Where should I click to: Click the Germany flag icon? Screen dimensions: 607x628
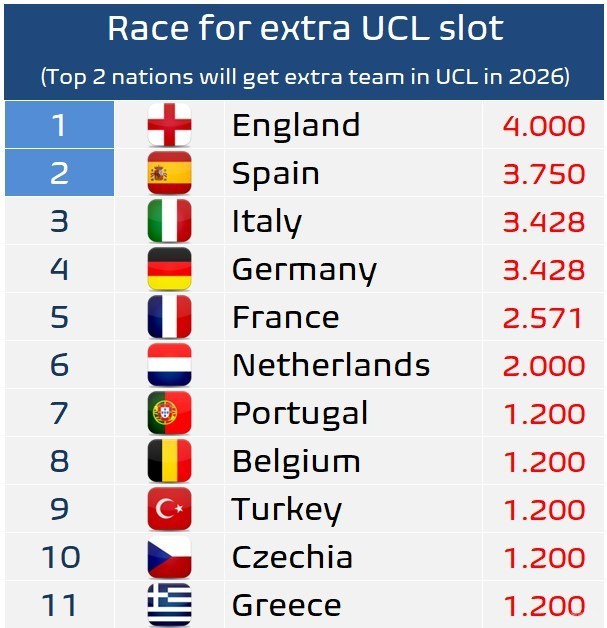pyautogui.click(x=169, y=270)
